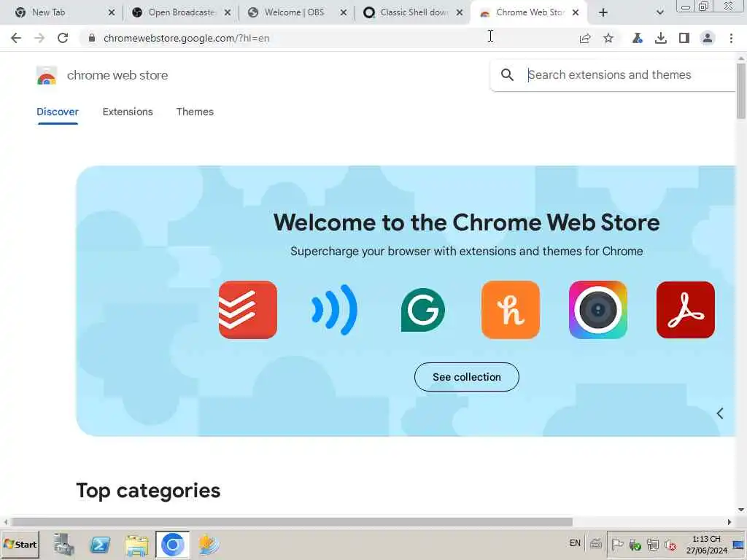Open Chrome three-dot menu
The height and width of the screenshot is (560, 747).
click(731, 38)
